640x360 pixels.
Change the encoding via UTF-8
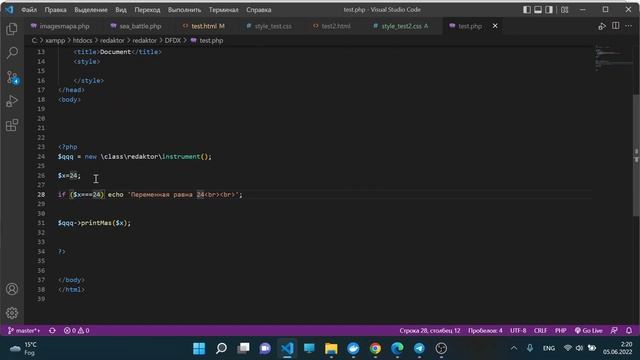pyautogui.click(x=518, y=331)
